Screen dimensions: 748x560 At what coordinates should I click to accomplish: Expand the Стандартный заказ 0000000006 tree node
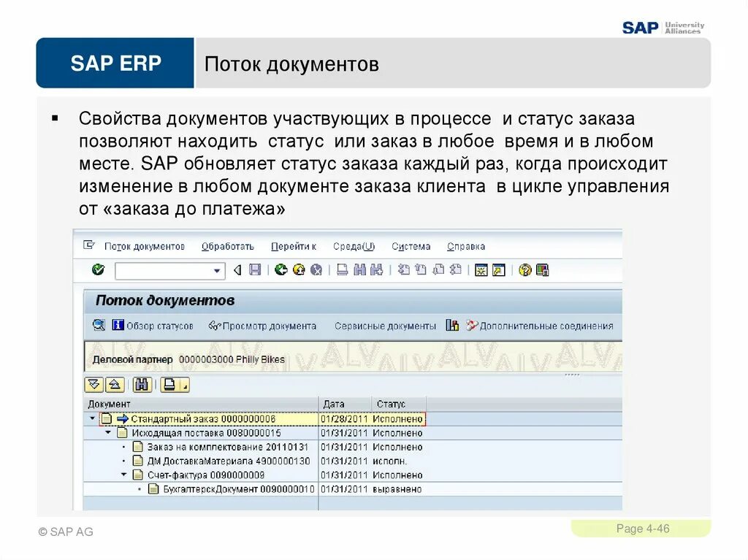[91, 419]
